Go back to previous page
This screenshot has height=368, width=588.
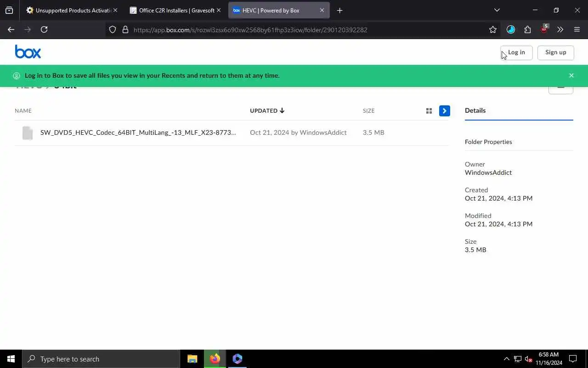pyautogui.click(x=11, y=29)
